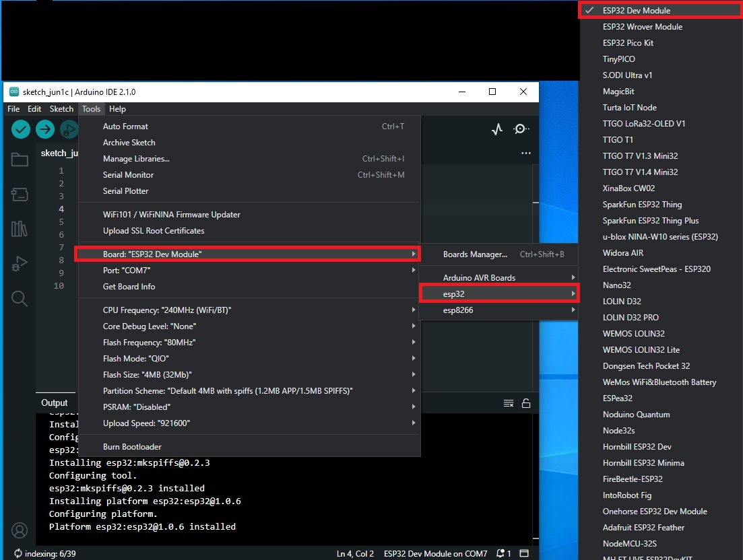Screen dimensions: 743x560
Task: Click the Upload arrow button
Action: pos(45,129)
